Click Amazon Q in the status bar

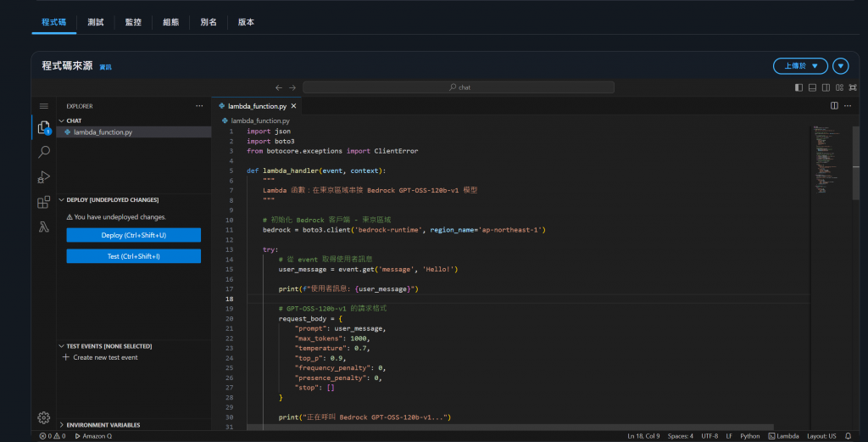pos(93,436)
